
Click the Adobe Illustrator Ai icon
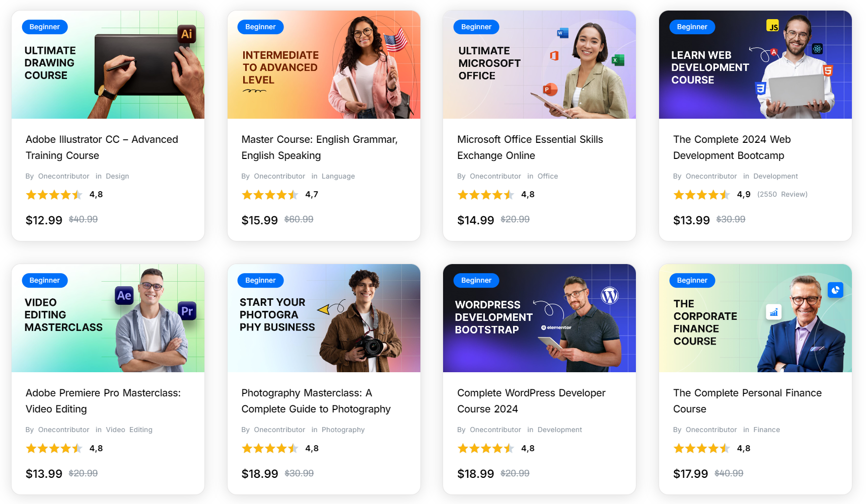click(186, 34)
